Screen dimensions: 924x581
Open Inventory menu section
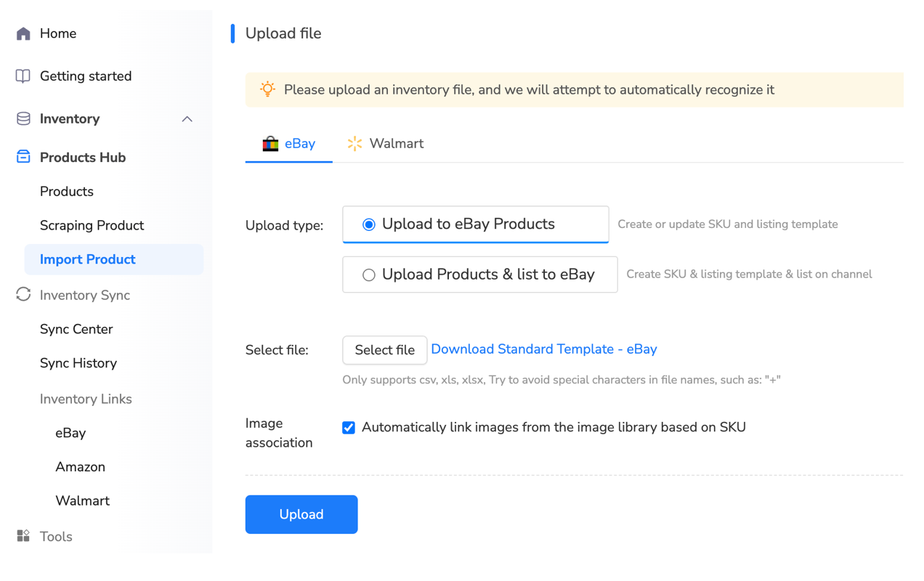pos(70,118)
